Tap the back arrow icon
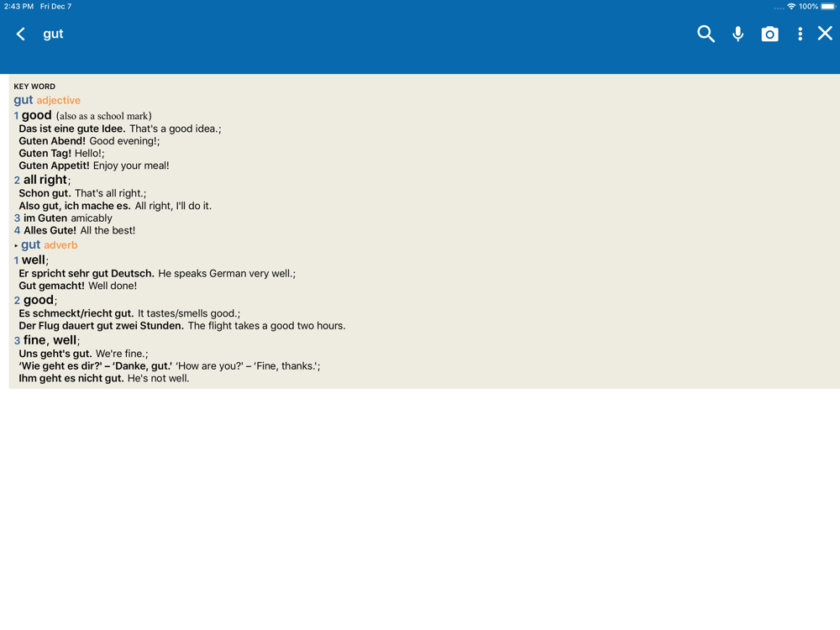This screenshot has height=630, width=840. click(20, 34)
